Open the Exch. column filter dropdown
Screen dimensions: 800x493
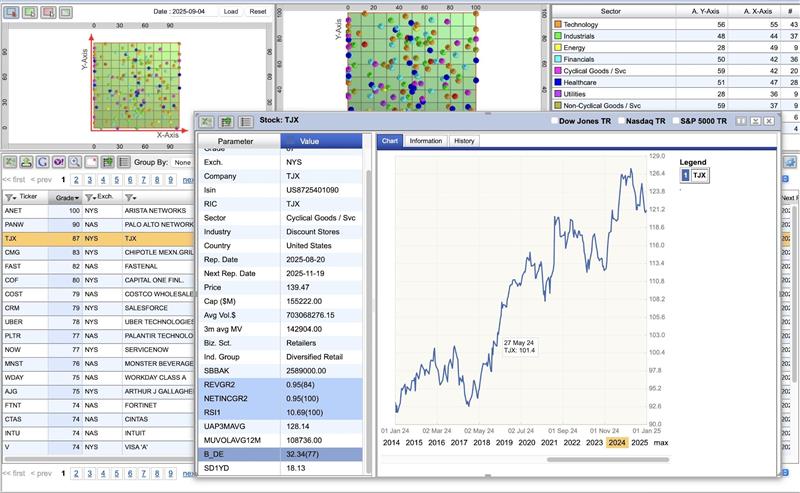(90, 197)
